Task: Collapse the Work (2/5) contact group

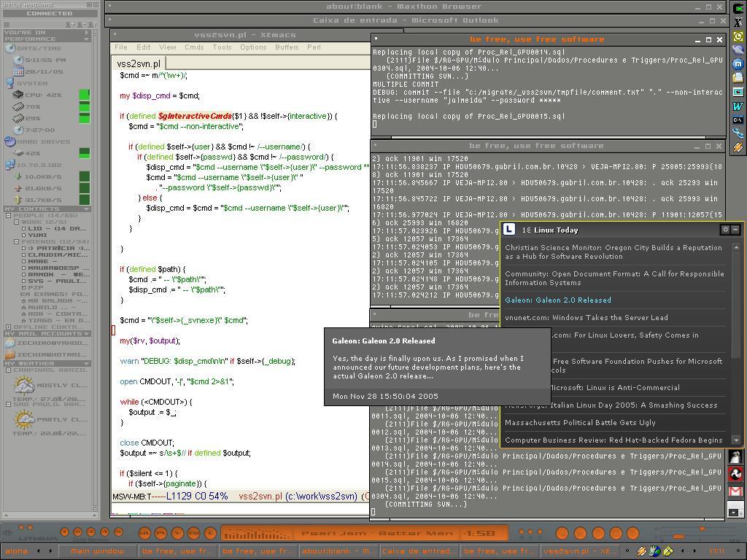Action: (16, 222)
